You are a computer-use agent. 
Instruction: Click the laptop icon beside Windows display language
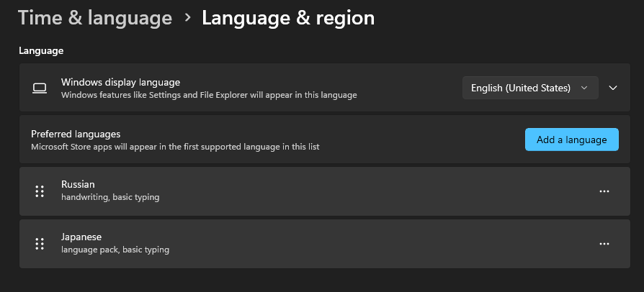click(x=40, y=88)
